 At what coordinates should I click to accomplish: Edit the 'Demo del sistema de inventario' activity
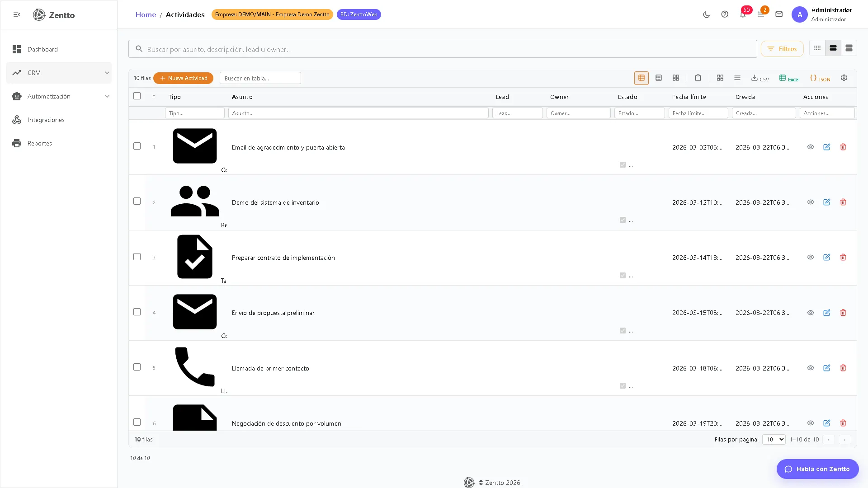point(827,202)
